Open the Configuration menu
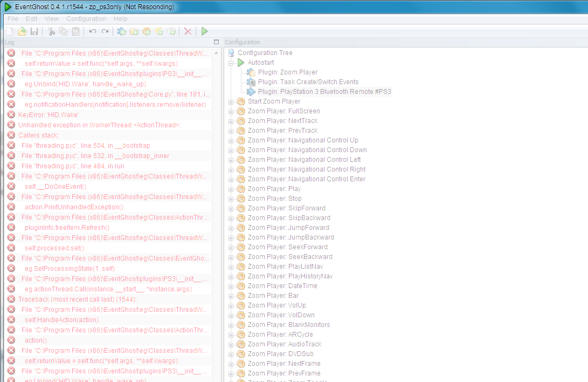The width and height of the screenshot is (588, 382). click(86, 19)
